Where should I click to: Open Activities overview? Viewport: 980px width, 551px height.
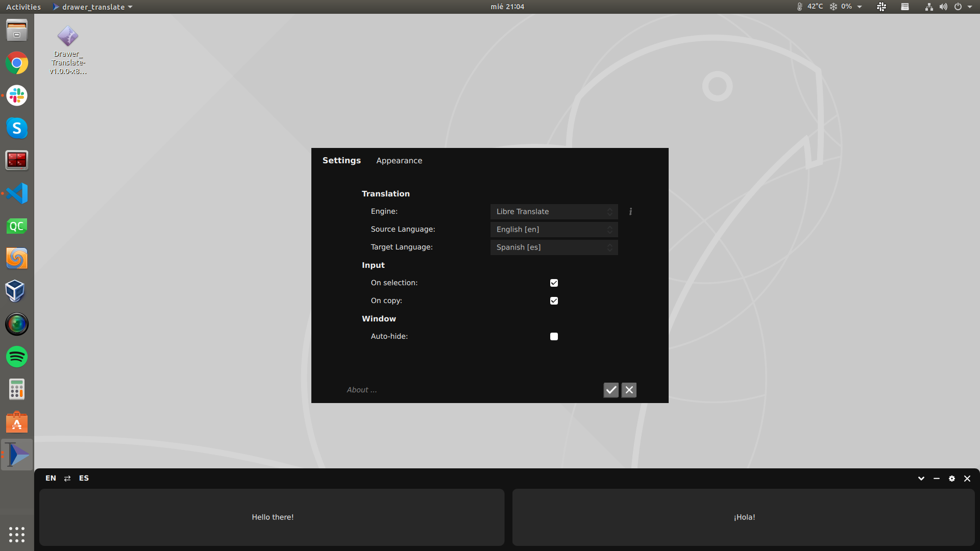[x=23, y=7]
